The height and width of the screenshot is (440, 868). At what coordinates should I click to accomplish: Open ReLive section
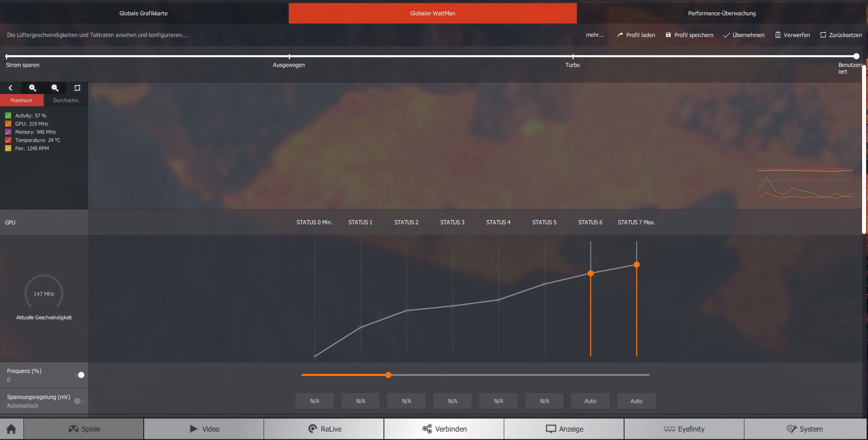pos(324,429)
